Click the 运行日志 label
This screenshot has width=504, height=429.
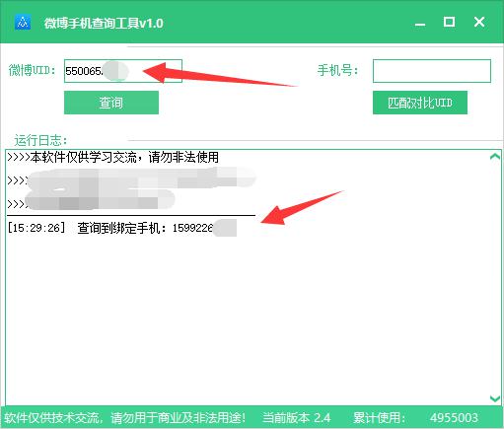tap(40, 140)
